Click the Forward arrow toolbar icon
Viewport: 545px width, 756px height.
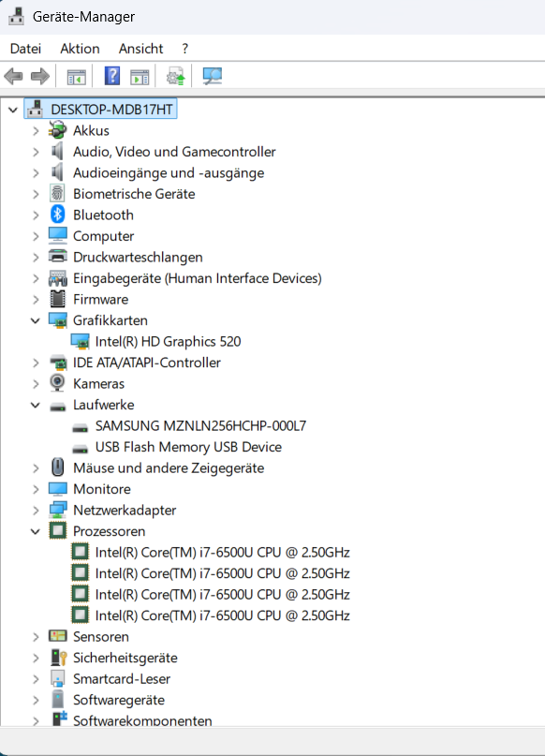(x=40, y=76)
